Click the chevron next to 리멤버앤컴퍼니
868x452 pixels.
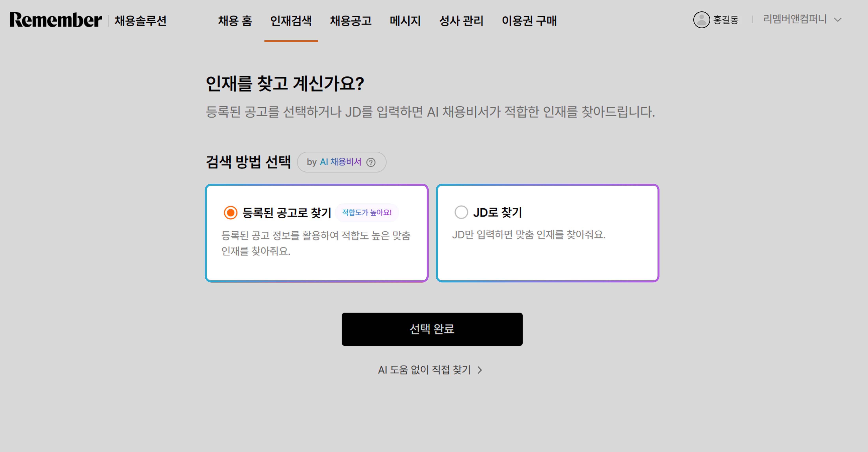point(838,20)
